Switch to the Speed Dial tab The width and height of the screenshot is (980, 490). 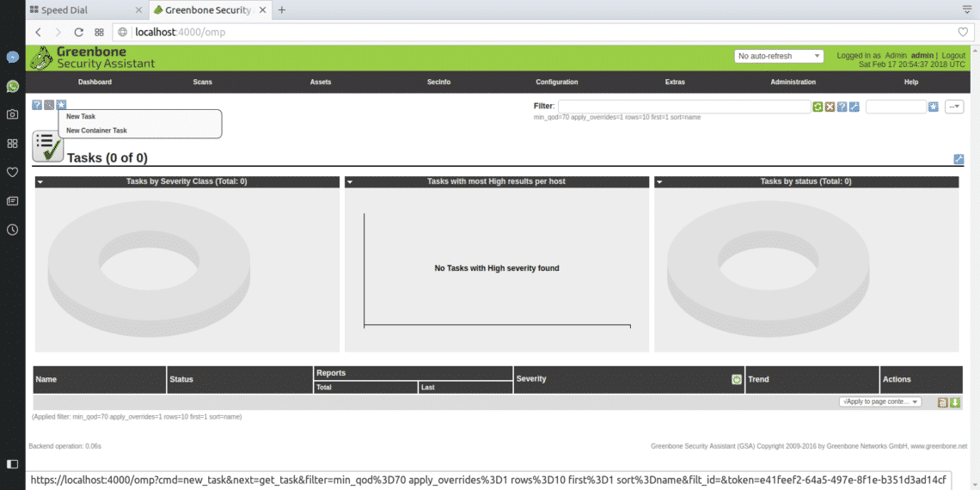86,10
